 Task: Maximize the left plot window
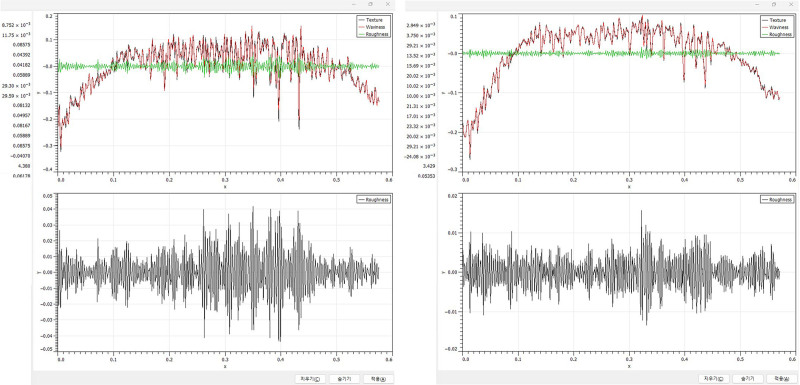point(371,4)
